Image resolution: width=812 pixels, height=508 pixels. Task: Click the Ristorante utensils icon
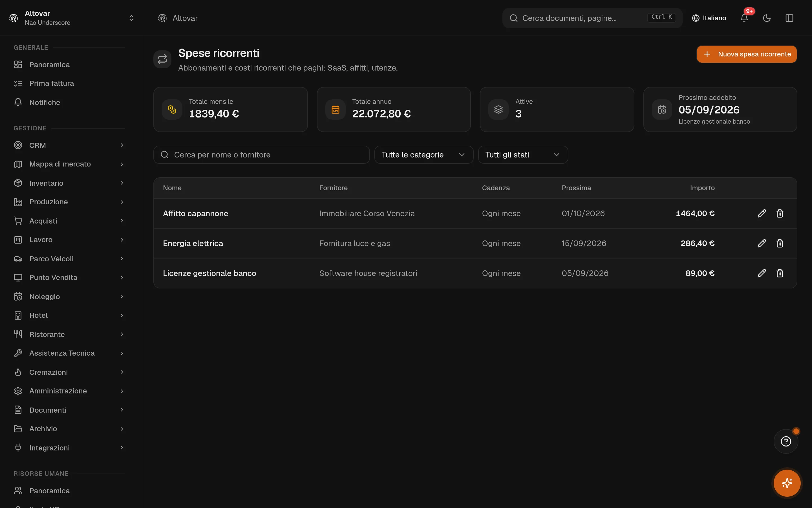[18, 334]
